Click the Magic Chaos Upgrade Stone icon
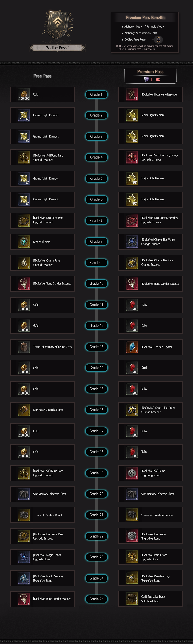Screen dimensions: 193x644 24,557
